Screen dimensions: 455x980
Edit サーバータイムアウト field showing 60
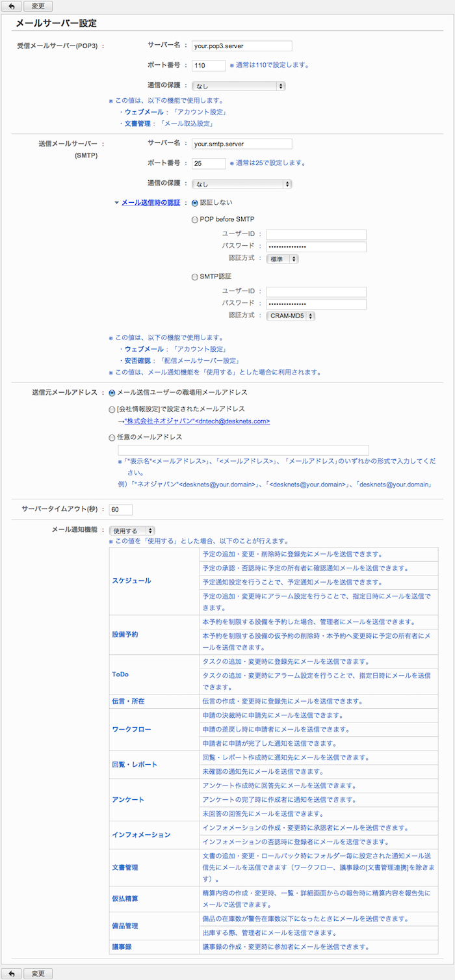tap(121, 509)
